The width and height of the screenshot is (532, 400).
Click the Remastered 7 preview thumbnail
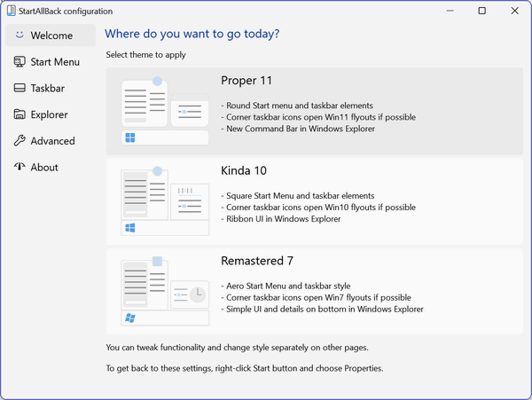(165, 291)
